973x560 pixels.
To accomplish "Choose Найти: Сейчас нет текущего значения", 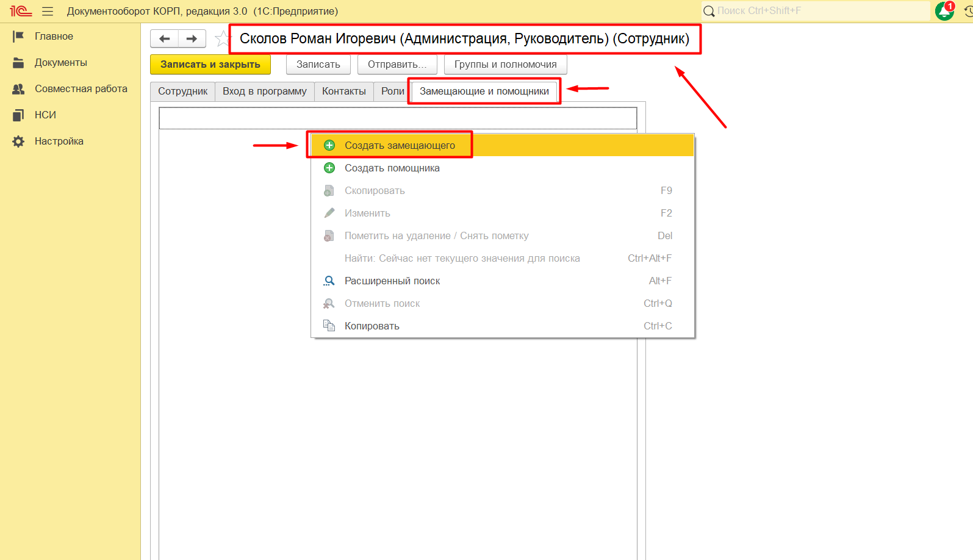I will point(503,258).
